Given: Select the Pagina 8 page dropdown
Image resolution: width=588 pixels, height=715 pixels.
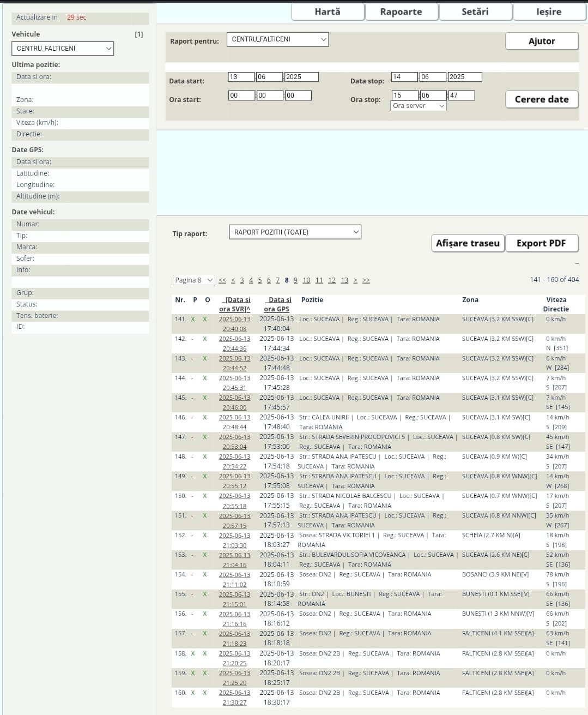Looking at the screenshot, I should (x=193, y=280).
